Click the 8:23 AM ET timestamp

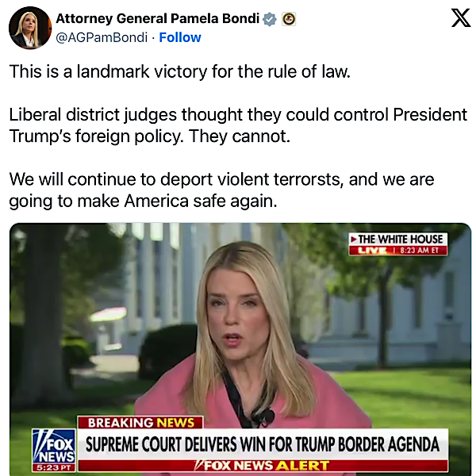(419, 251)
